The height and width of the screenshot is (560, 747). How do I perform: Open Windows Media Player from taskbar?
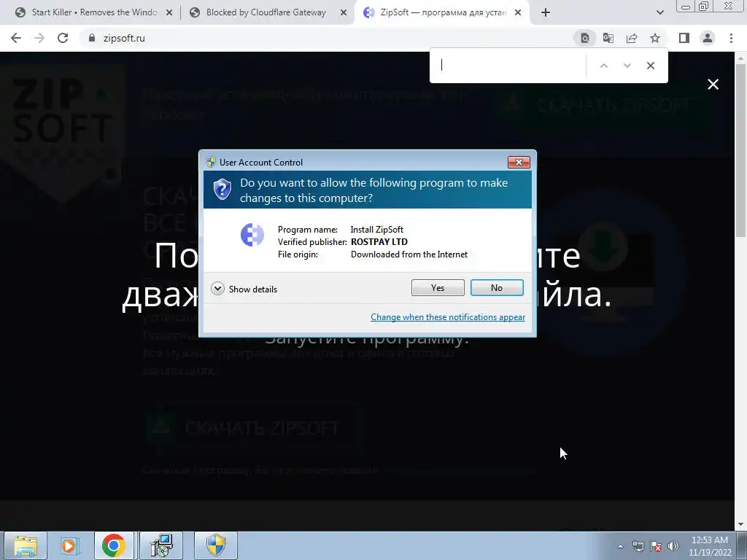69,545
